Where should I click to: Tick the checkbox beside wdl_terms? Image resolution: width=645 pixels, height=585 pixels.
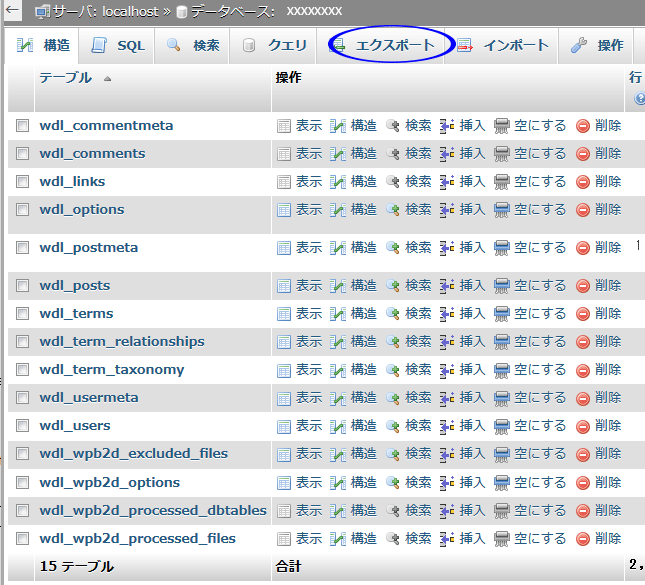[23, 314]
